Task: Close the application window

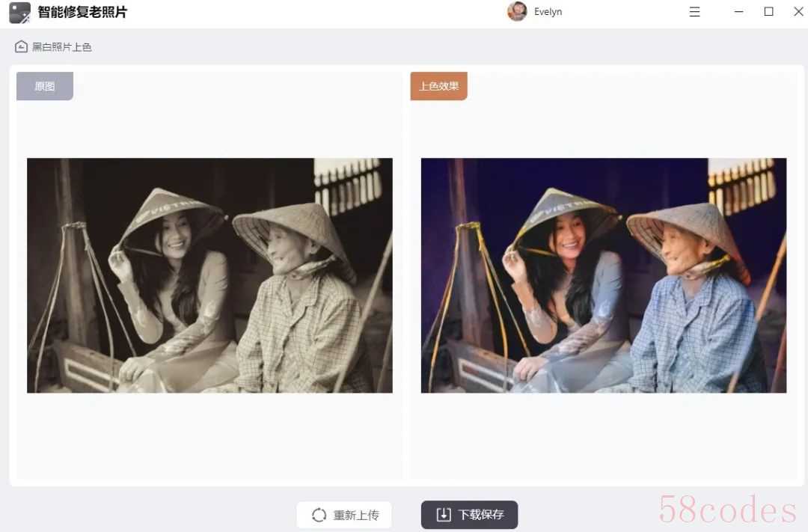Action: tap(798, 12)
